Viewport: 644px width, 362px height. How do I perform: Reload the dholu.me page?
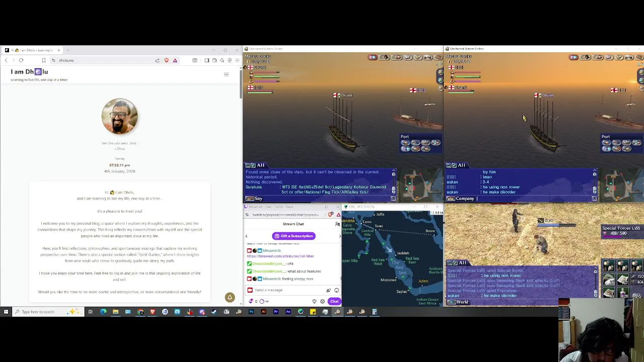pos(21,60)
